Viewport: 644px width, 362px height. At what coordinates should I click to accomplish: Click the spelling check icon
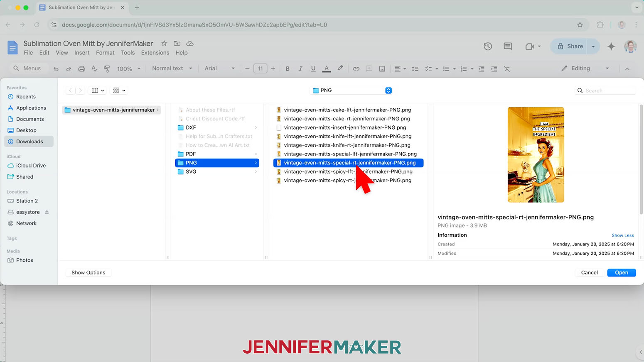(x=94, y=69)
